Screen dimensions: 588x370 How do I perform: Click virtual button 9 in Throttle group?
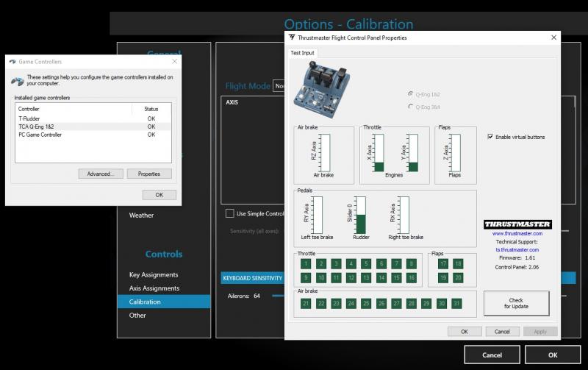306,278
